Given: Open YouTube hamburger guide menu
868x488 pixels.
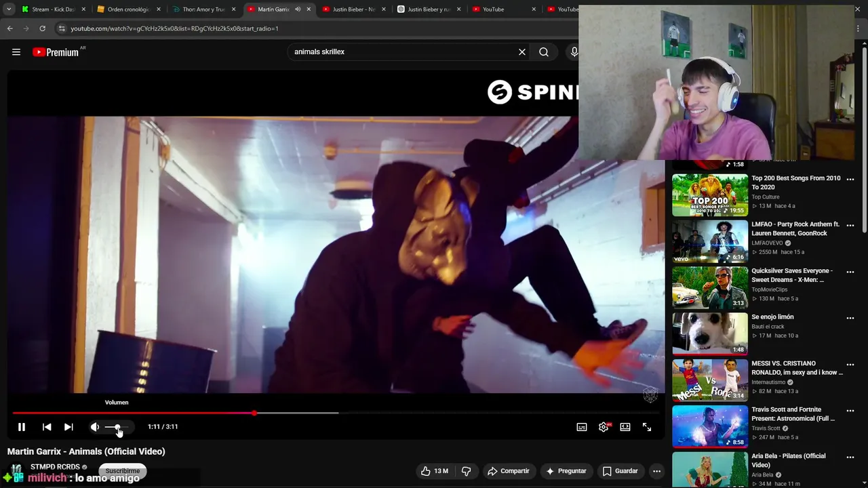Looking at the screenshot, I should [x=16, y=52].
